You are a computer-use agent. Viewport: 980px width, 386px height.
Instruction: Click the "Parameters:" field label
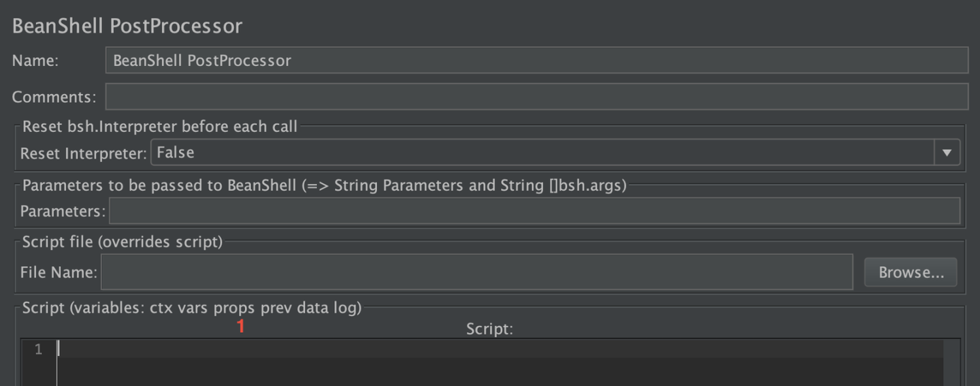63,211
